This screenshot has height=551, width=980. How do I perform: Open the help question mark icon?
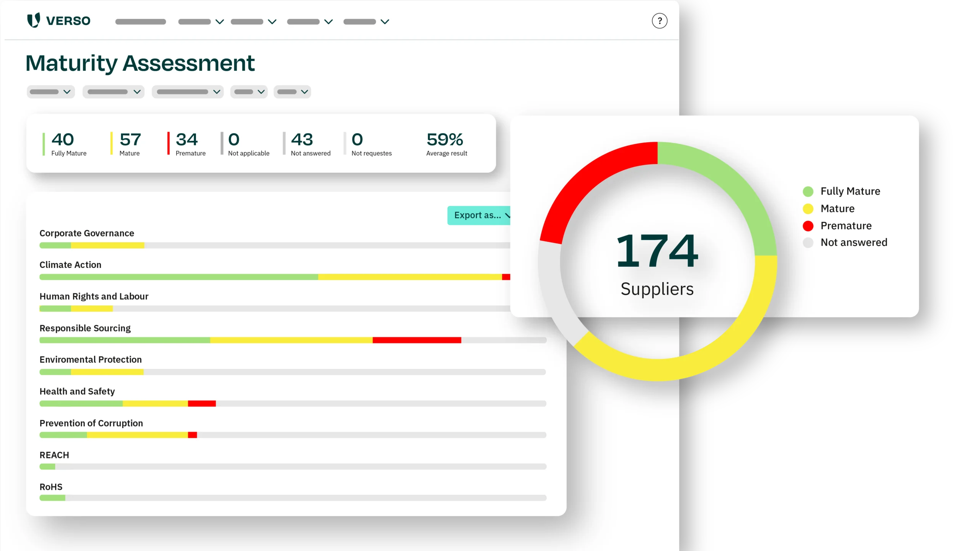[x=659, y=21]
